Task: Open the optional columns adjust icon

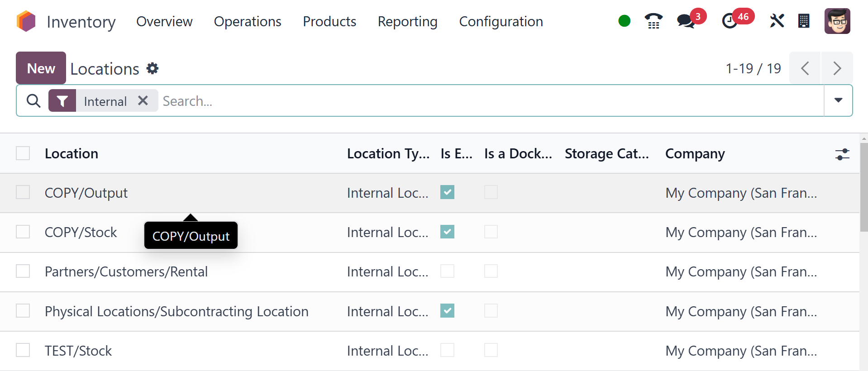Action: (x=842, y=154)
